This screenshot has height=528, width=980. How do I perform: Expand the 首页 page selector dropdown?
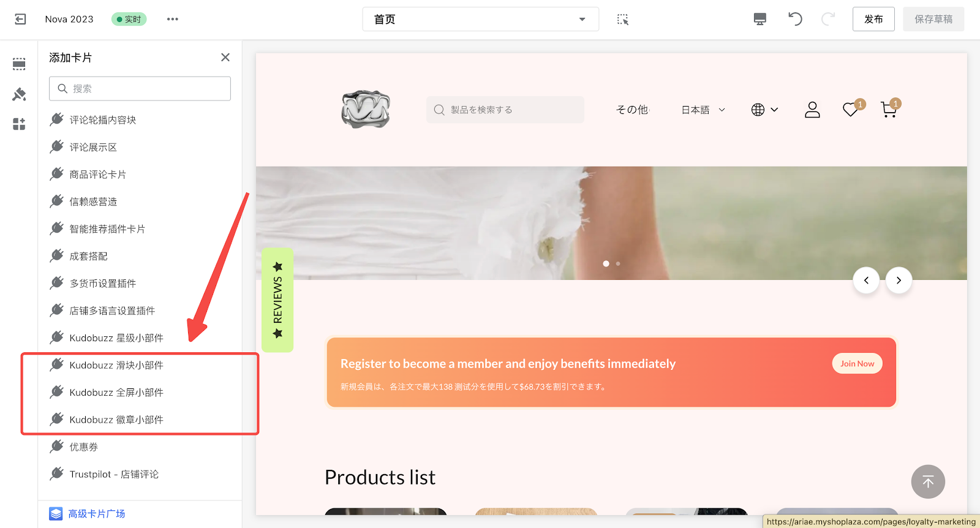click(x=480, y=19)
